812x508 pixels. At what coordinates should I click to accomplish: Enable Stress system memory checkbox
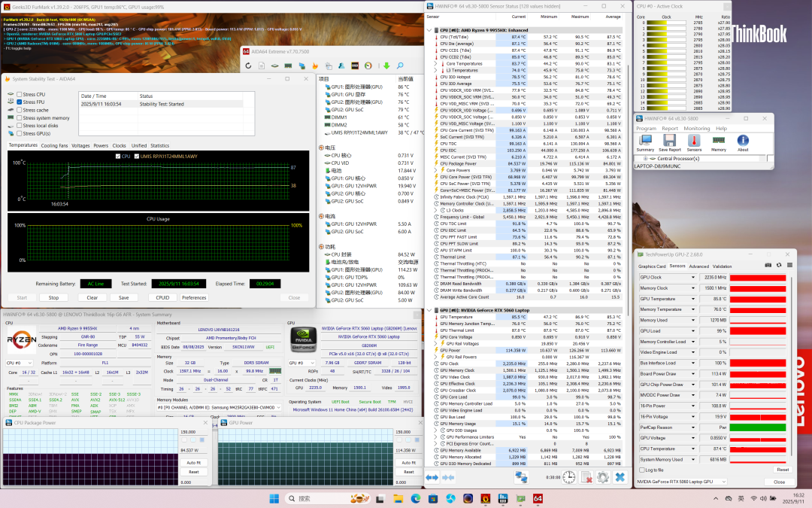coord(19,117)
